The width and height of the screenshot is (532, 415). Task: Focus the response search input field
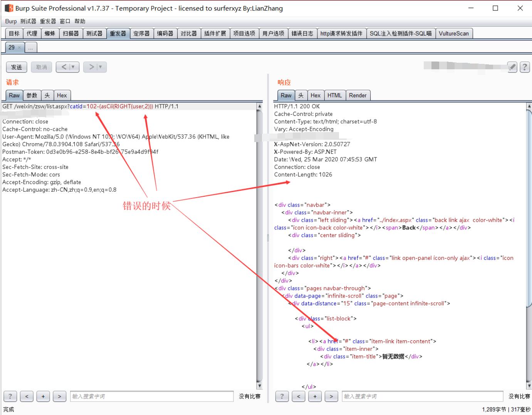[x=423, y=397]
